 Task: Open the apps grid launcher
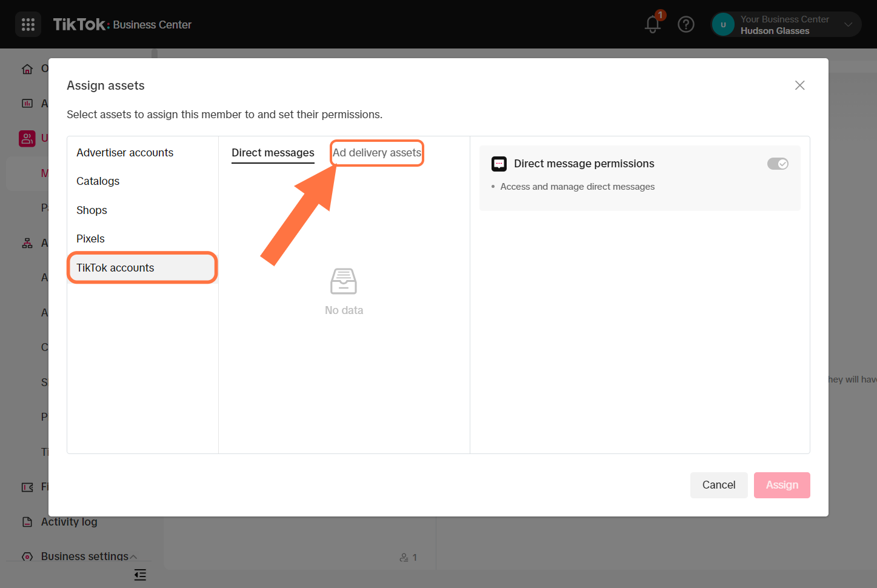pyautogui.click(x=28, y=24)
